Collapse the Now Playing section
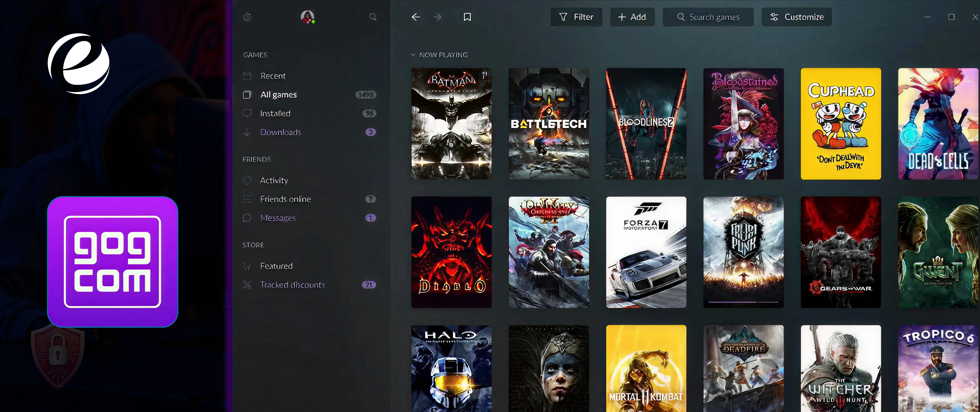 (x=413, y=55)
